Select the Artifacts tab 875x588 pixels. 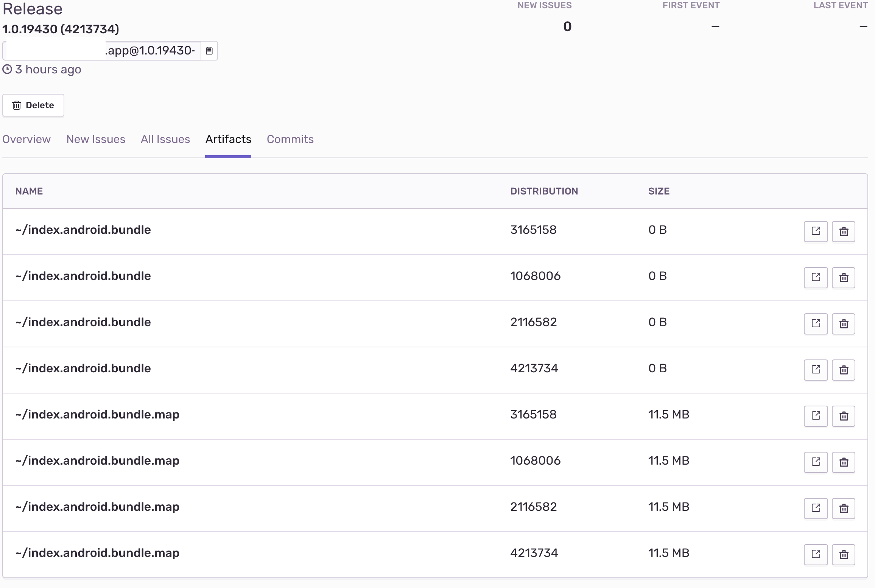(228, 139)
